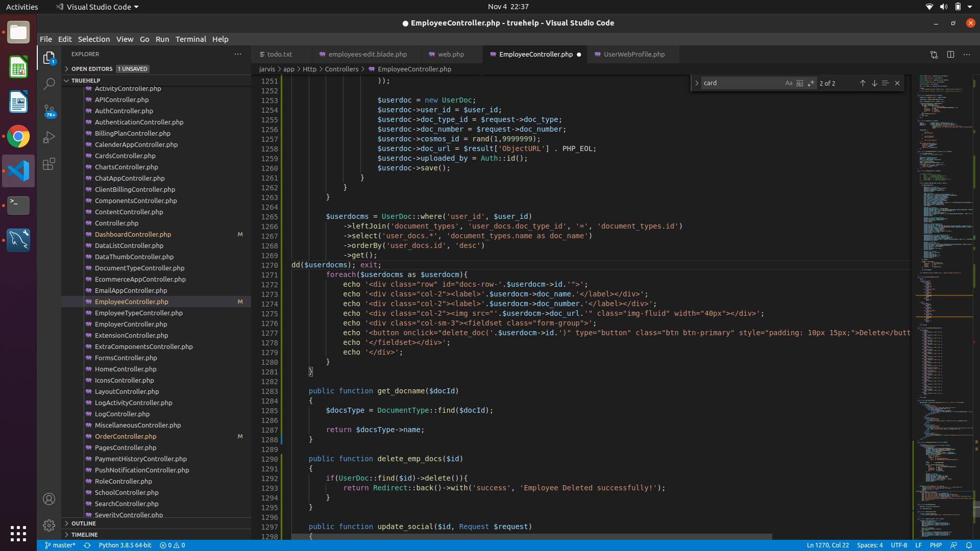Open the Source Control view
The image size is (980, 551).
coord(49,111)
